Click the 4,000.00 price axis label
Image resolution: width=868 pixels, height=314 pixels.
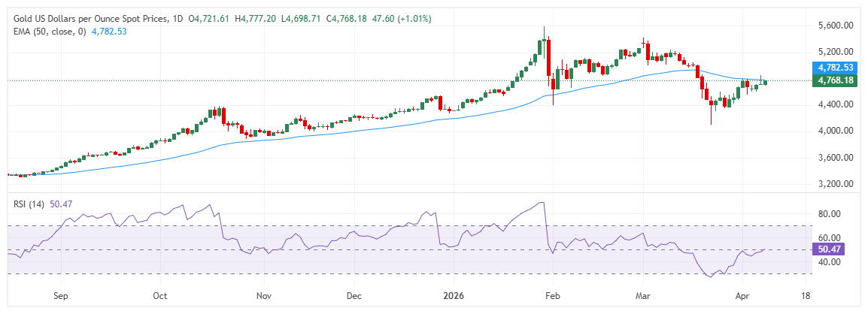pyautogui.click(x=834, y=131)
